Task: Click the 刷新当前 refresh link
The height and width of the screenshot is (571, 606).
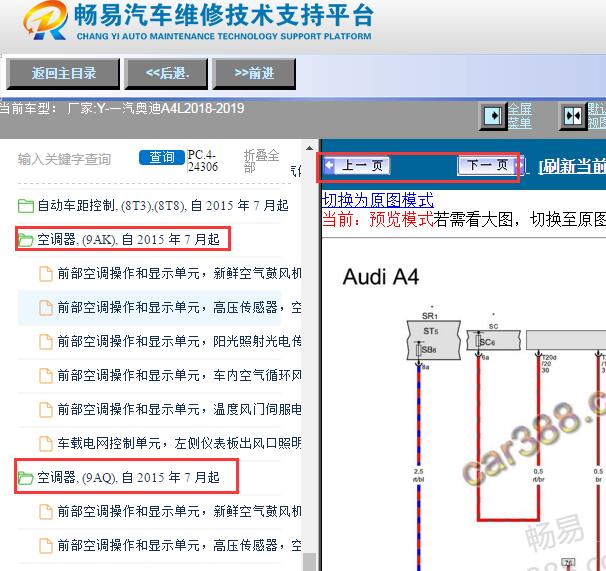Action: coord(572,166)
